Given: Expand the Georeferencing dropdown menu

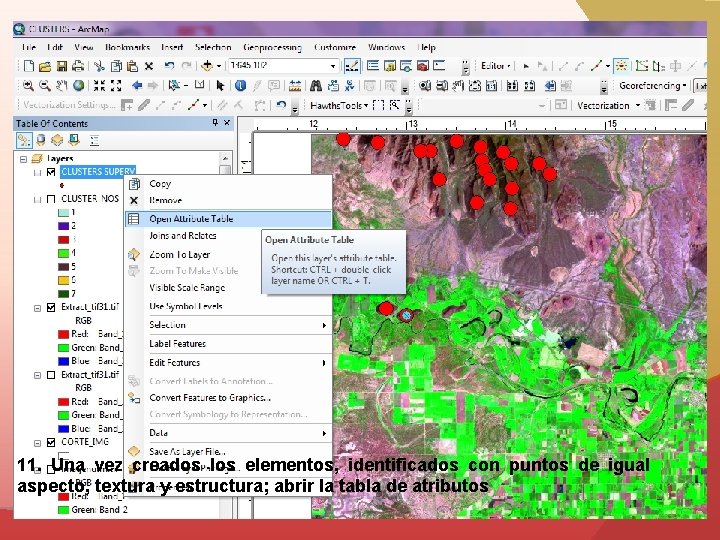Looking at the screenshot, I should 652,86.
